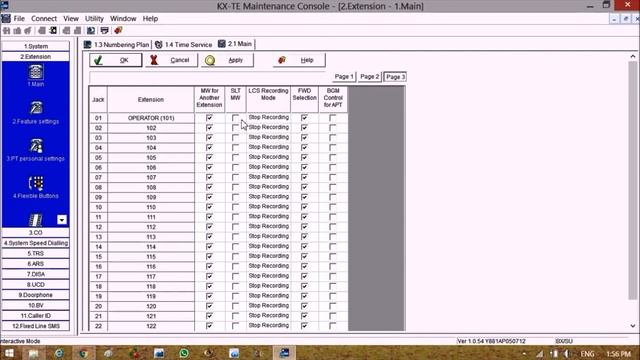
Task: Open the File menu
Action: click(x=19, y=19)
